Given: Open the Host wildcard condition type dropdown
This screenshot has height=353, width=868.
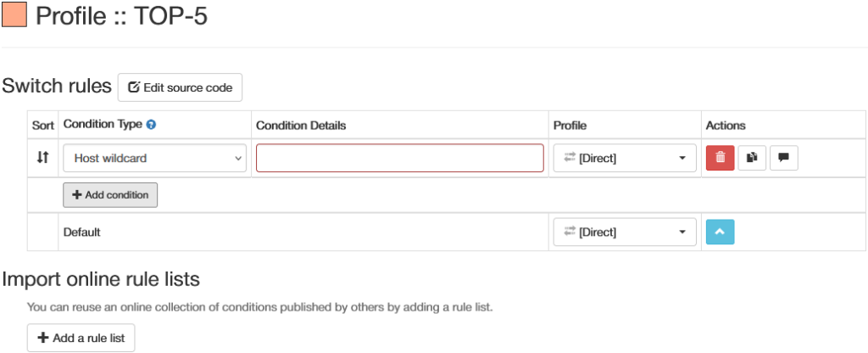Looking at the screenshot, I should click(x=155, y=158).
